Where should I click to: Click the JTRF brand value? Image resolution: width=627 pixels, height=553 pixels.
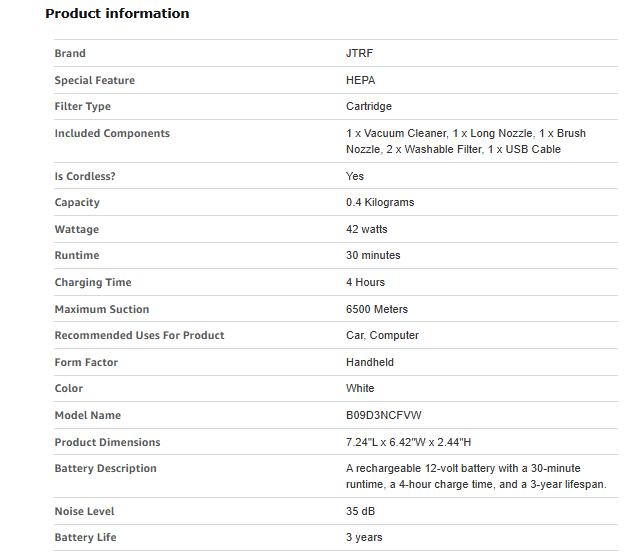tap(359, 53)
